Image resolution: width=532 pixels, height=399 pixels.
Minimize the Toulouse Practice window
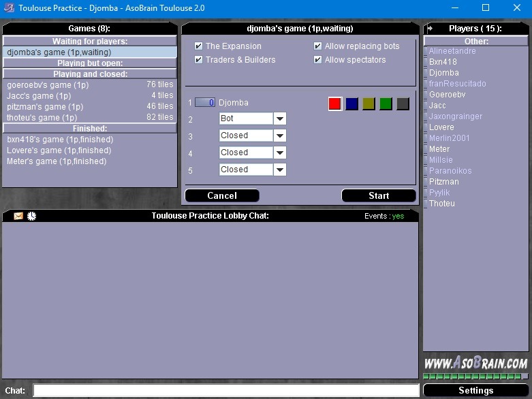[x=455, y=7]
